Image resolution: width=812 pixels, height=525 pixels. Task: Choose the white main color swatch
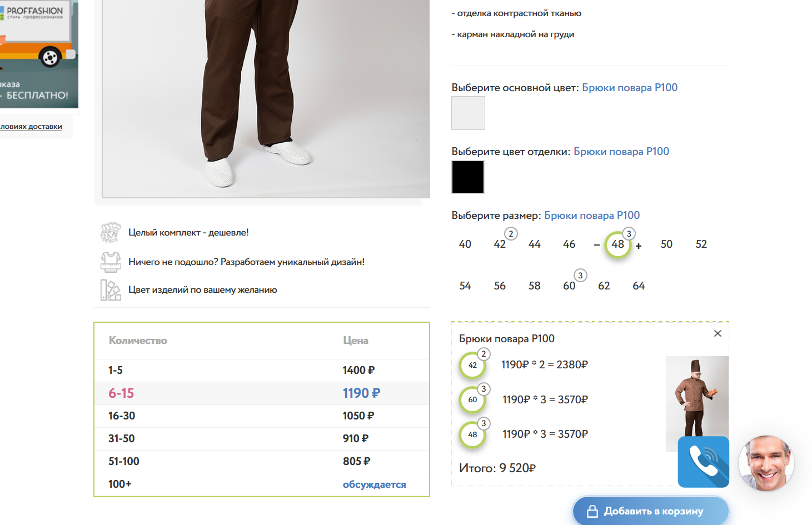point(468,113)
